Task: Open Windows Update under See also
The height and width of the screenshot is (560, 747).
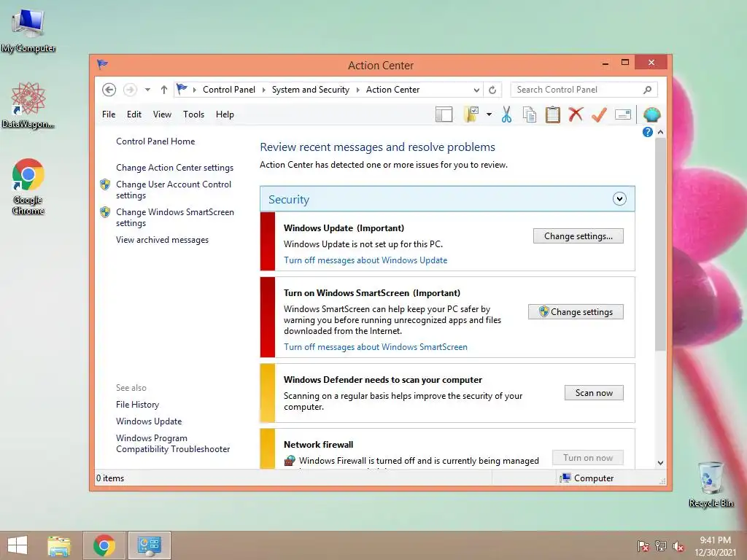Action: pyautogui.click(x=149, y=421)
